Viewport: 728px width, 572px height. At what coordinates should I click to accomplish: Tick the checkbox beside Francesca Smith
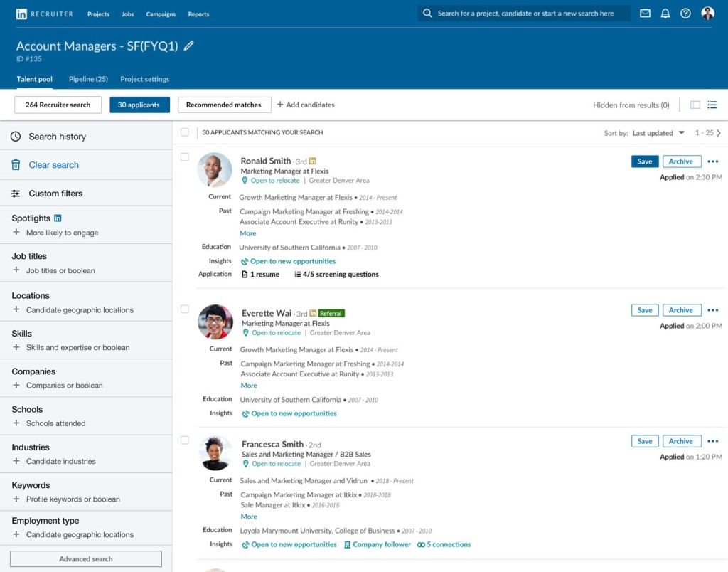pyautogui.click(x=185, y=440)
